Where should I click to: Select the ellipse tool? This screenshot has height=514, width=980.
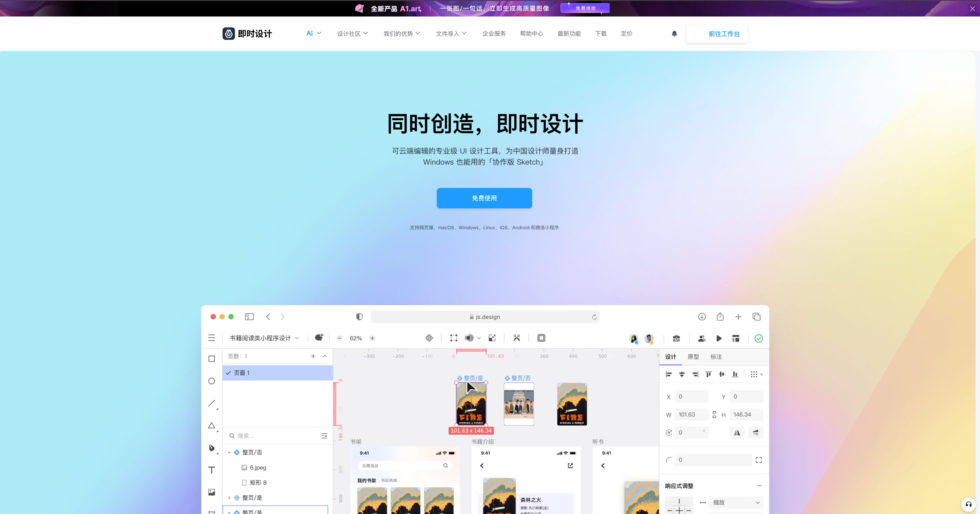point(211,381)
